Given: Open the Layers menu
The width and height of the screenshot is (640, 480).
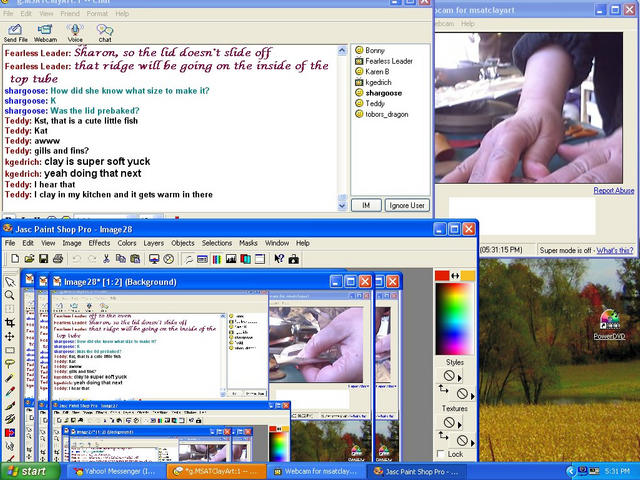Looking at the screenshot, I should click(153, 243).
